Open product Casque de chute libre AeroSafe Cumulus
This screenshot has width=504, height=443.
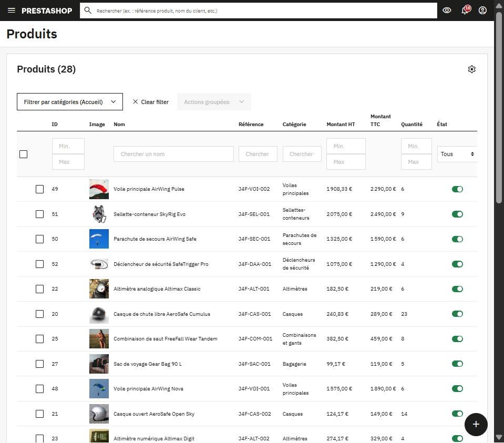pyautogui.click(x=162, y=314)
